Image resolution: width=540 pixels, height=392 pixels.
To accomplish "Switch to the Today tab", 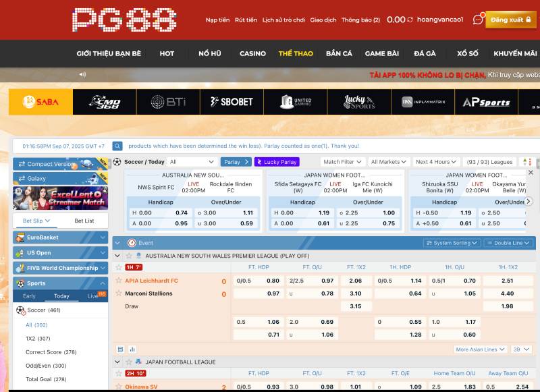I will pos(61,296).
